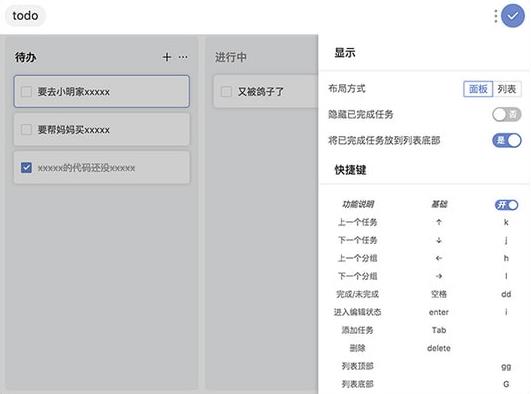Uncheck the xxxxx的代码还没xxxxx task
Image resolution: width=531 pixels, height=394 pixels.
(26, 168)
